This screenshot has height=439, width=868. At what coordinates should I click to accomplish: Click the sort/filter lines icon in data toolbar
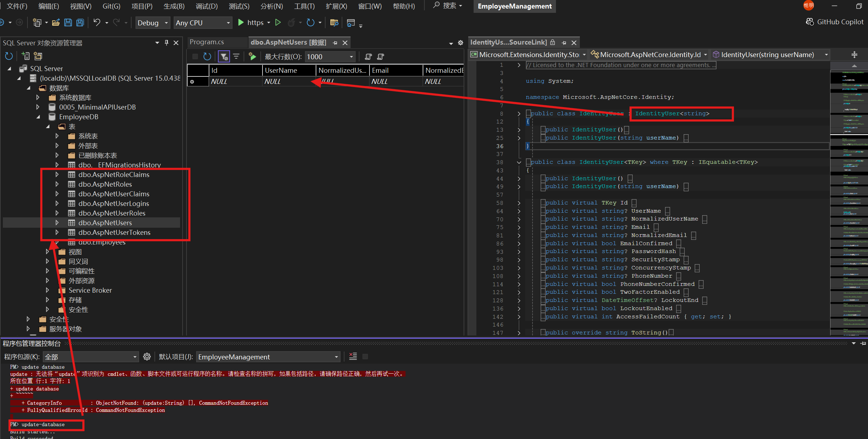236,56
